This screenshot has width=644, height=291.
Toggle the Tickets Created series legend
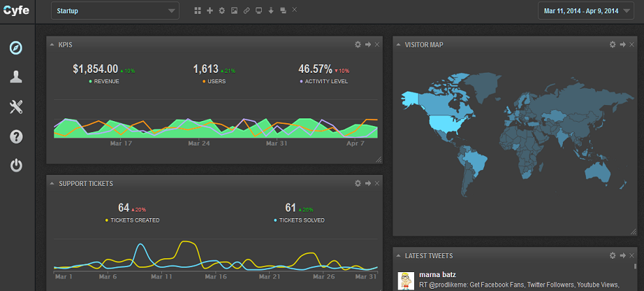(132, 220)
